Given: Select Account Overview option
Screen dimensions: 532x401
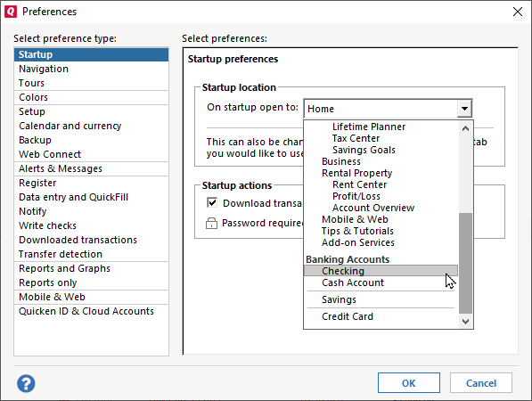Looking at the screenshot, I should point(373,208).
